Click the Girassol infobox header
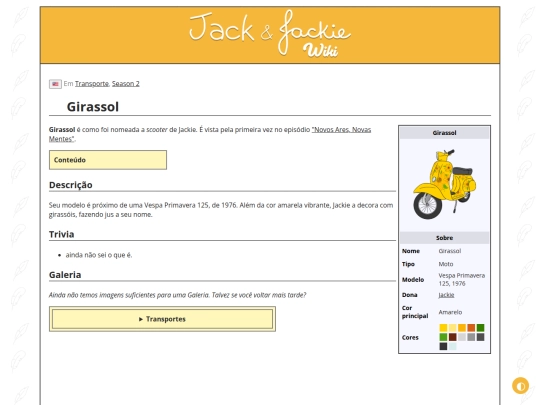Screen dimensions: 540x405 [x=444, y=133]
